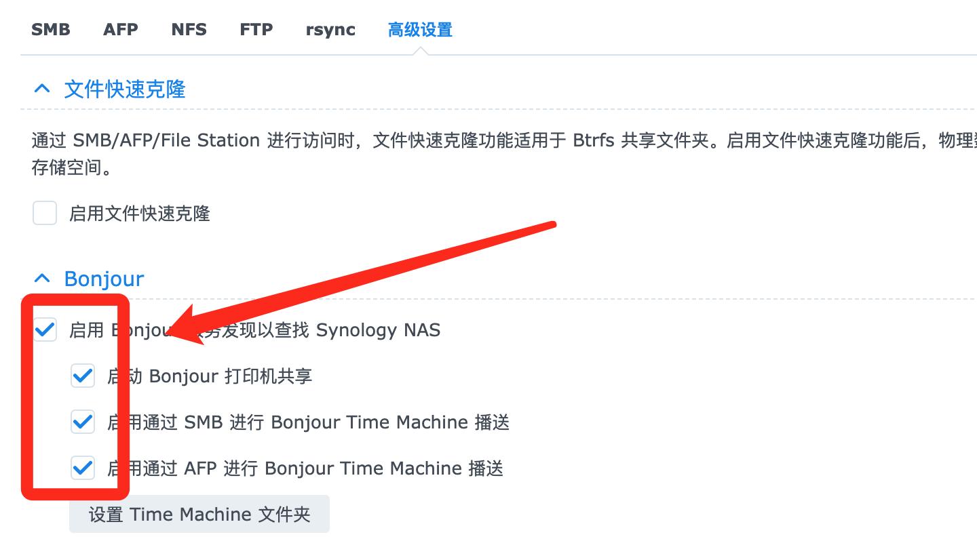Click the Bonjour section heading
977x560 pixels.
[x=104, y=279]
